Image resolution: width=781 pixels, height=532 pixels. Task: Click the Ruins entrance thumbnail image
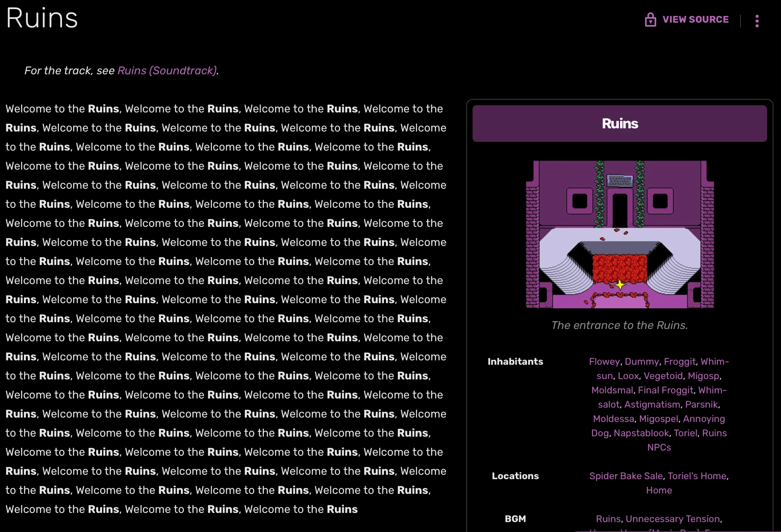620,234
